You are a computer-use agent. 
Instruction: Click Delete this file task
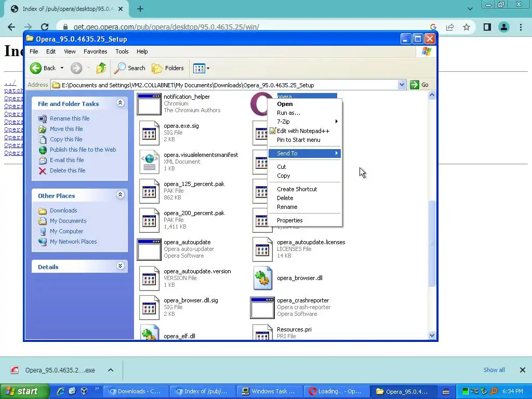(x=68, y=170)
